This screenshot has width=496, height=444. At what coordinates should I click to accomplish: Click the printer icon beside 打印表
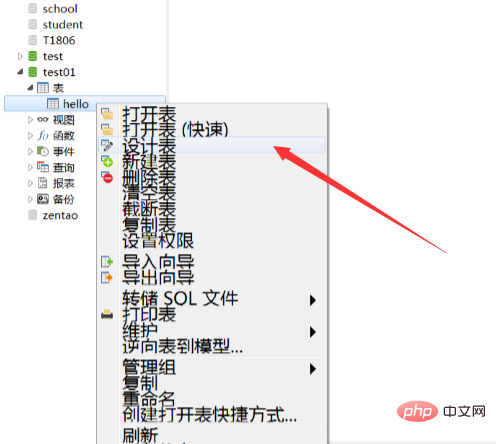click(107, 314)
